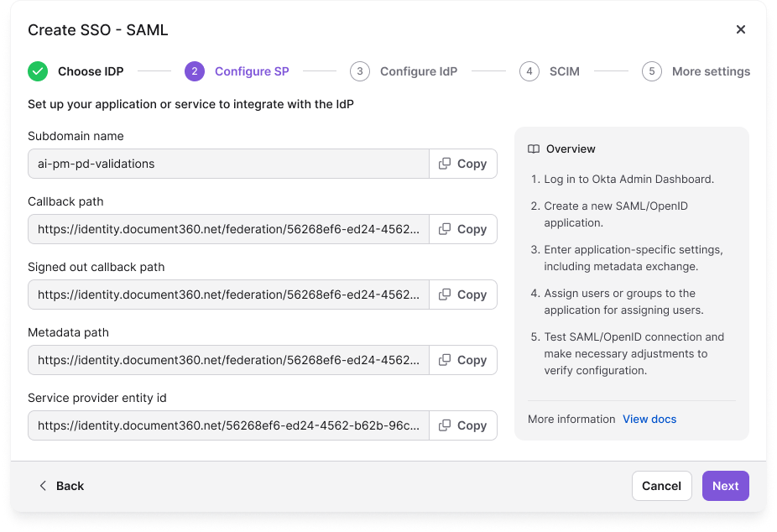Cancel the SSO creation
The width and height of the screenshot is (777, 532).
click(661, 486)
